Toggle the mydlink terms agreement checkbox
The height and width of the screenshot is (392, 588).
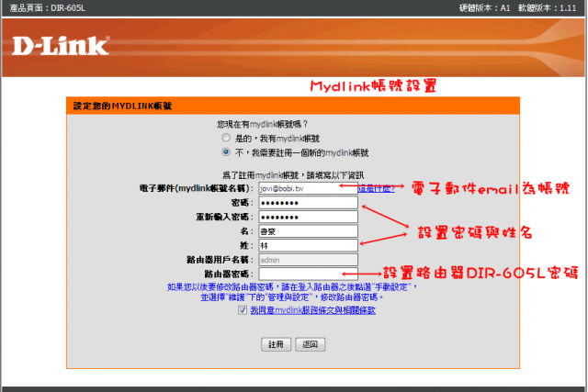click(243, 310)
